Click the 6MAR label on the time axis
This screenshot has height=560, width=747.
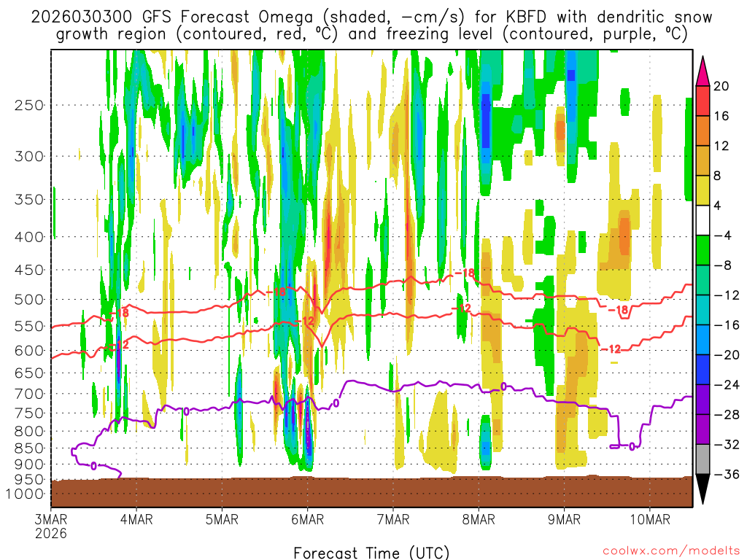coord(307,519)
